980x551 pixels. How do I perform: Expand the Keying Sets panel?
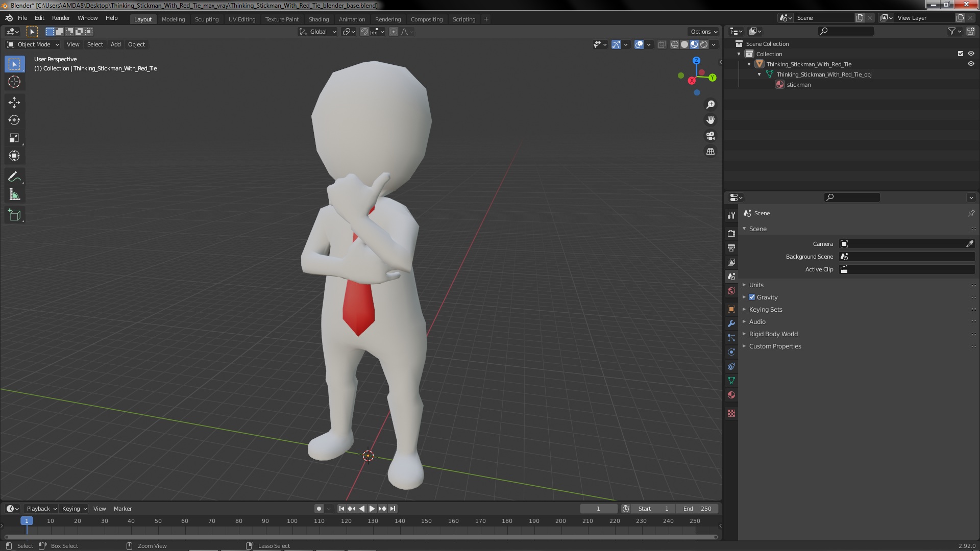[x=765, y=309]
